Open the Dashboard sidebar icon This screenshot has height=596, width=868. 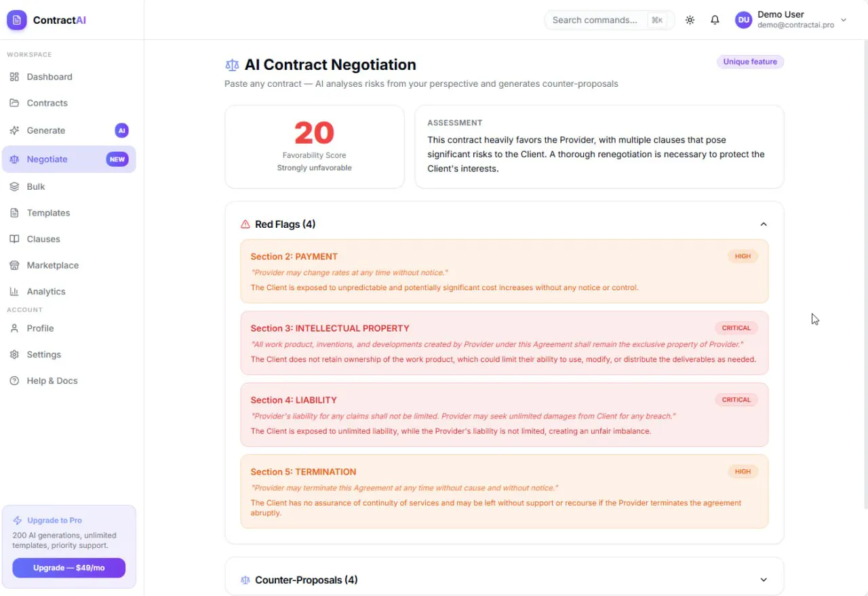(x=14, y=77)
